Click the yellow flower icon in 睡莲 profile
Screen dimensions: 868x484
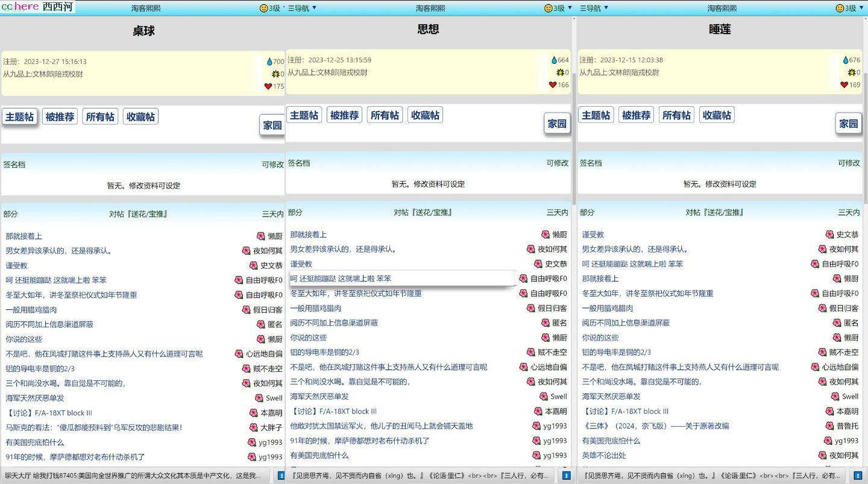[852, 72]
